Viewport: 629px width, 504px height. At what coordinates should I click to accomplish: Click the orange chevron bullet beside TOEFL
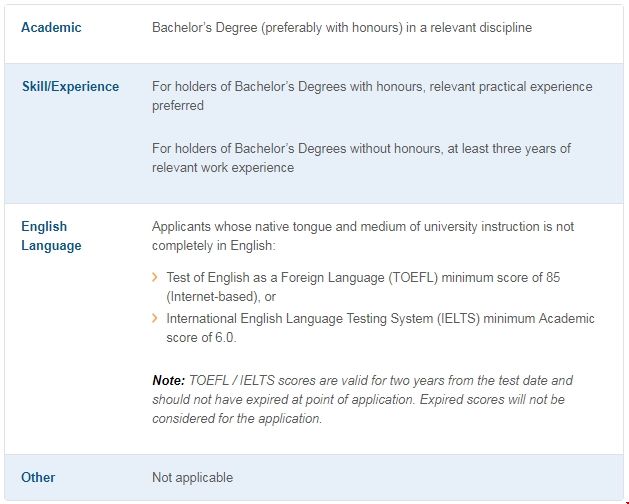coord(155,277)
